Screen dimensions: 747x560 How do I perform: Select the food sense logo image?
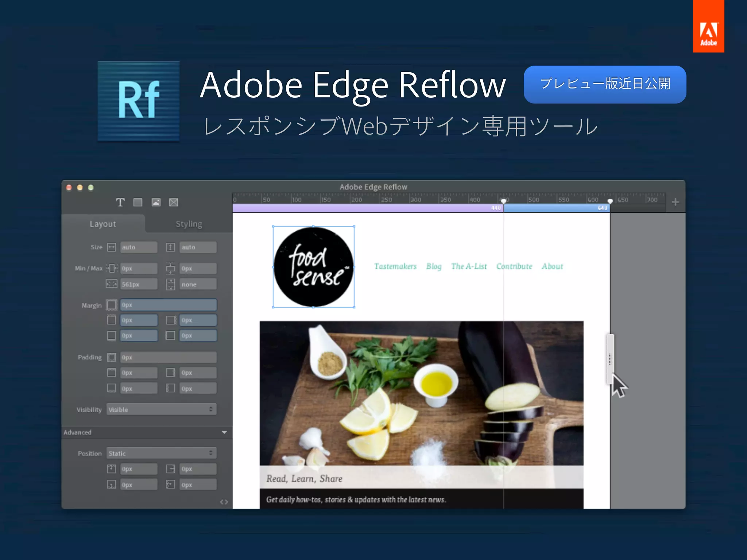[x=314, y=267]
